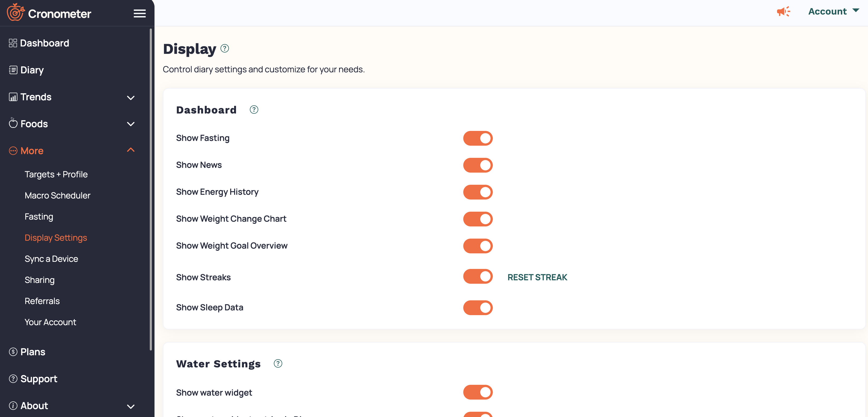The width and height of the screenshot is (868, 417).
Task: Click the About info icon in sidebar
Action: pyautogui.click(x=13, y=406)
